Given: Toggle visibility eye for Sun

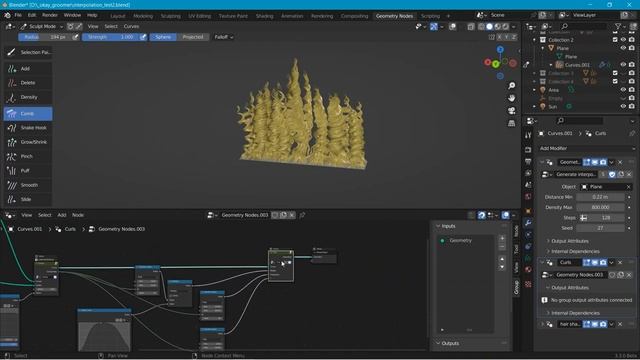Looking at the screenshot, I should (623, 107).
